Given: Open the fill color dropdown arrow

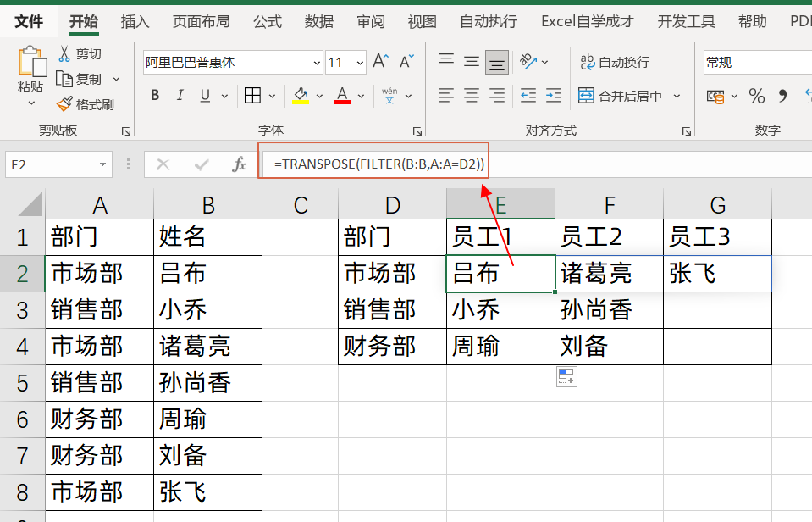Looking at the screenshot, I should coord(319,96).
